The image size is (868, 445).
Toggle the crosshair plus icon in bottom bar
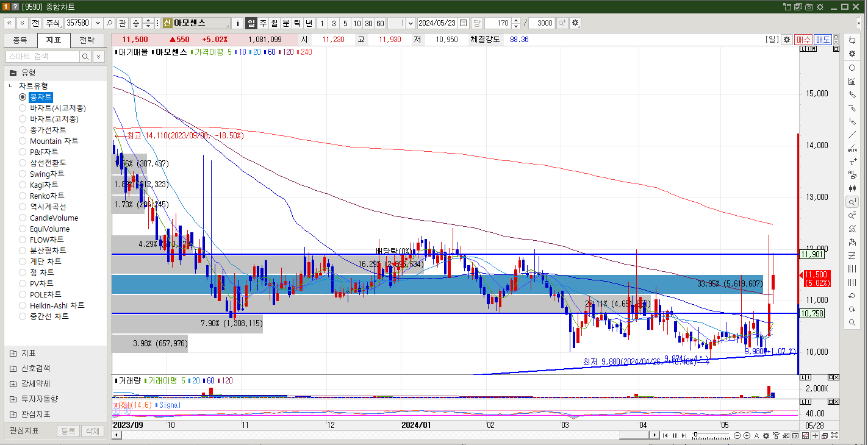[x=816, y=435]
